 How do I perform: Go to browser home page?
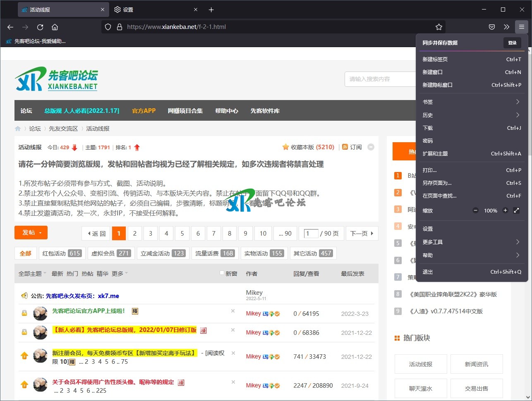[55, 27]
